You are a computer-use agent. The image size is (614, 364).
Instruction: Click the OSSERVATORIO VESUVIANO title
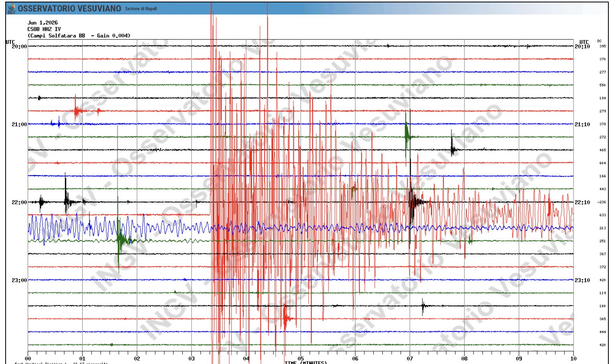[x=69, y=8]
